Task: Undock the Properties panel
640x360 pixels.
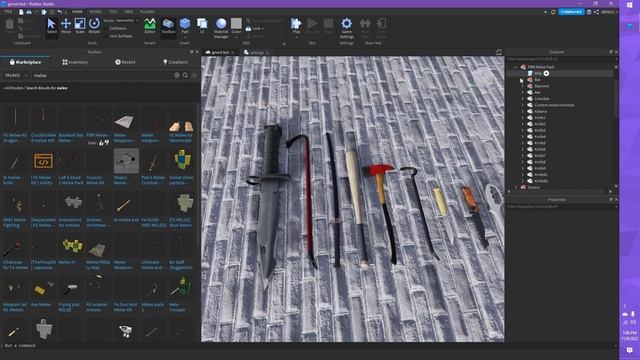Action: pyautogui.click(x=611, y=200)
